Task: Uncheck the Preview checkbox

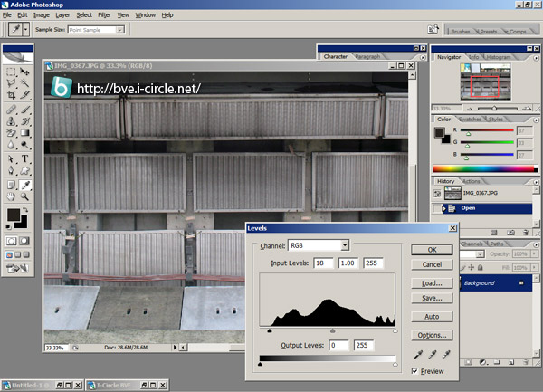Action: pyautogui.click(x=415, y=371)
